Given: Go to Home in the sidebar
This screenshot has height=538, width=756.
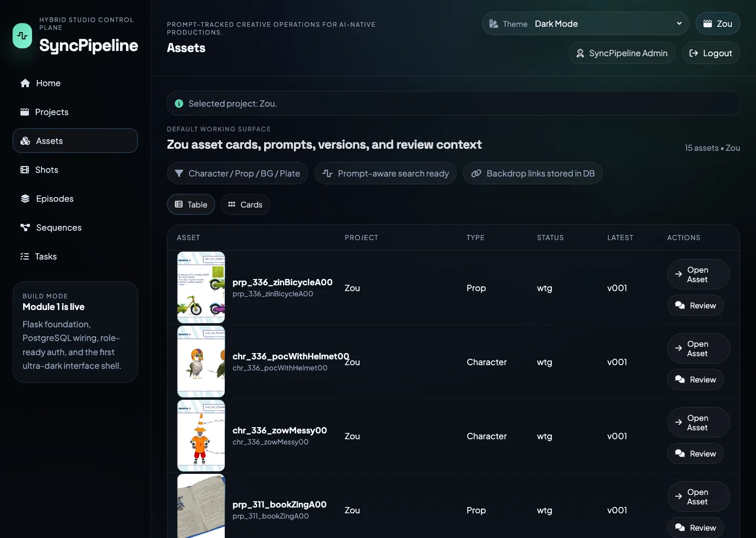Looking at the screenshot, I should click(x=75, y=83).
